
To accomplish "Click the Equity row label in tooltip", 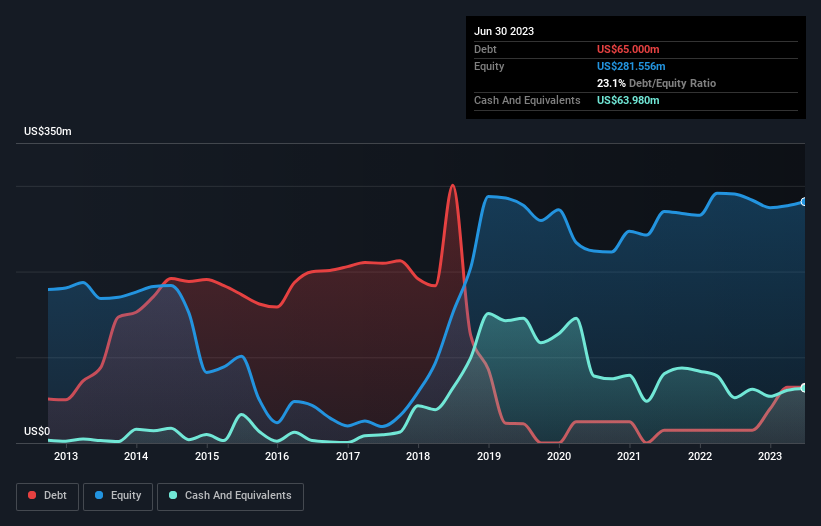I will pos(489,66).
